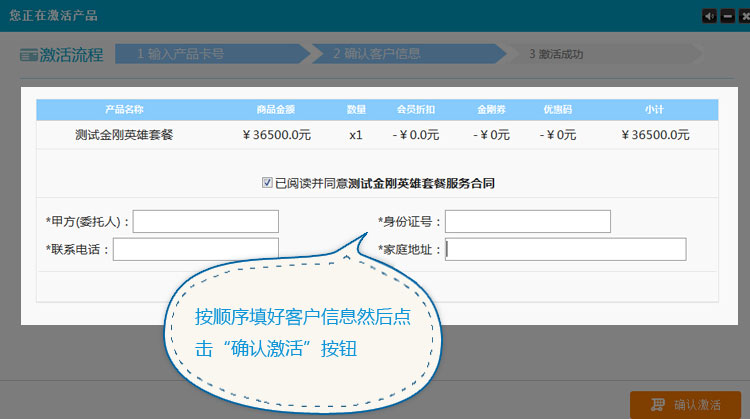
Task: Go to step 1 输入产品卡号
Action: [180, 54]
